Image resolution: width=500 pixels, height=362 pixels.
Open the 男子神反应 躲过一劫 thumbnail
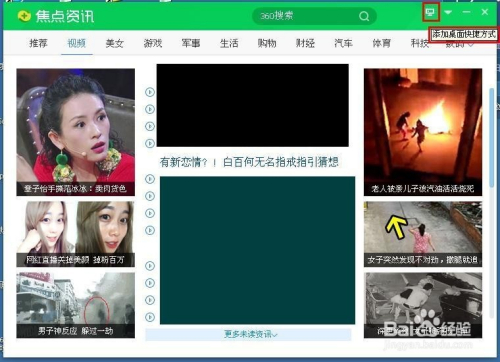point(76,305)
